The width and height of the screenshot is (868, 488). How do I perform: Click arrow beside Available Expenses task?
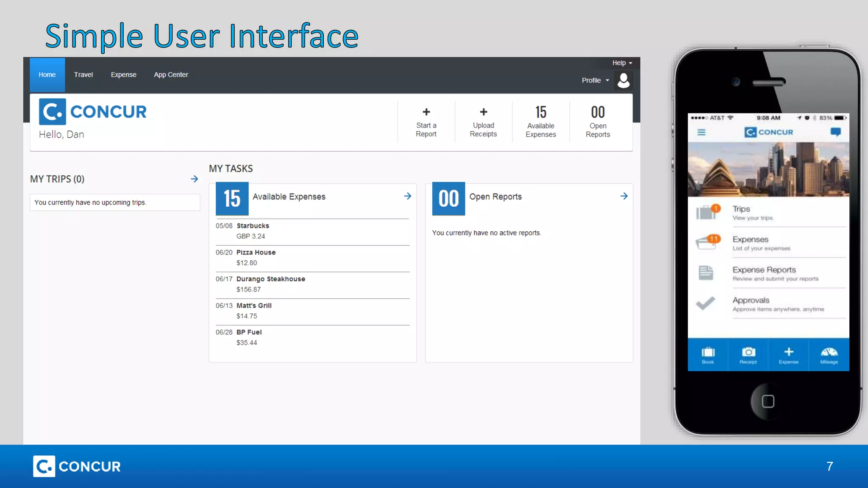point(407,196)
